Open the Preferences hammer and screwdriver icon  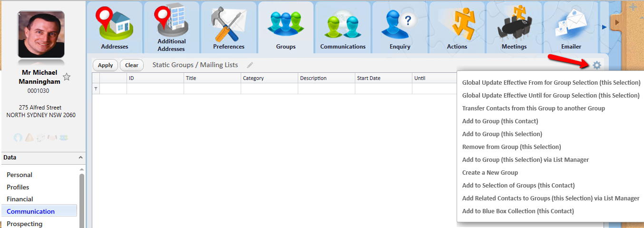(x=228, y=24)
